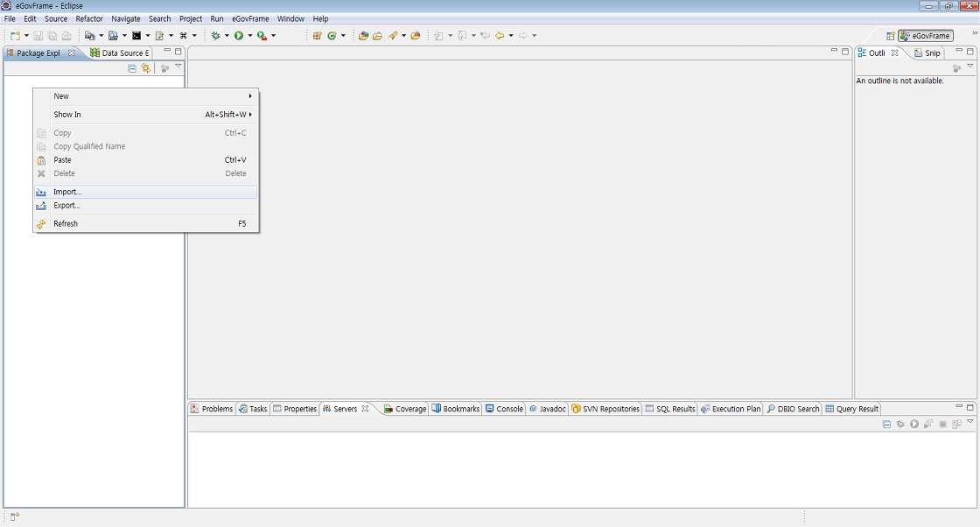The image size is (980, 527).
Task: Click the green Run toolbar icon
Action: click(238, 36)
